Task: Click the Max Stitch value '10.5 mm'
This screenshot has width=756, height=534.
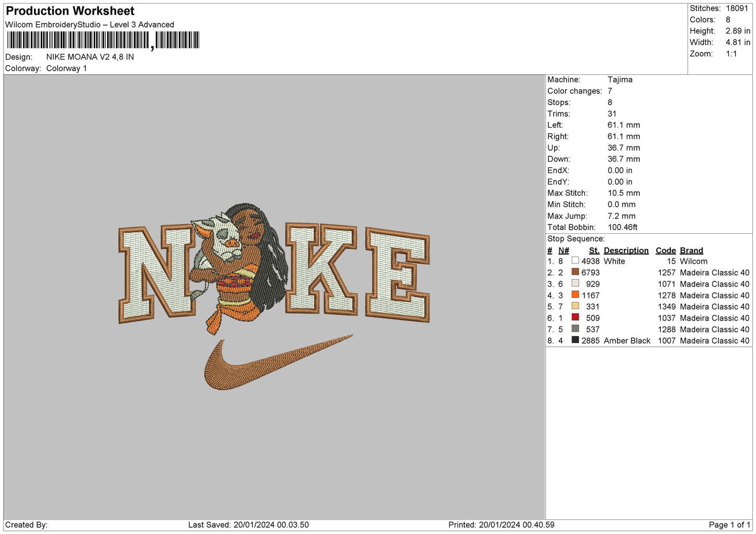Action: (x=624, y=193)
